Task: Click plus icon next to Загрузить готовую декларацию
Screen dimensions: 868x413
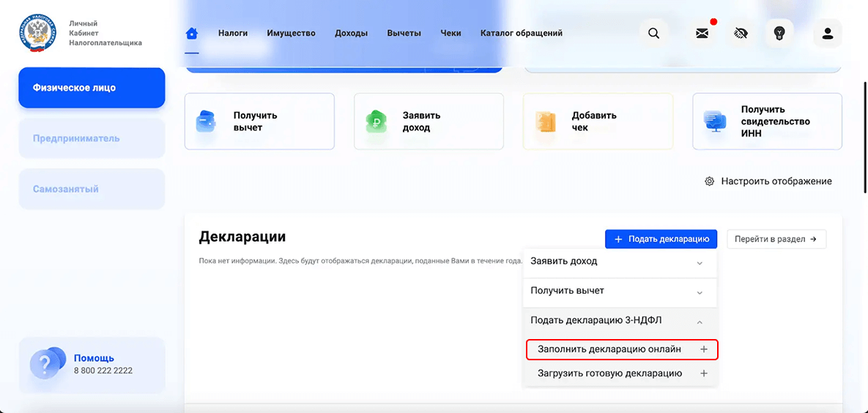Action: [x=704, y=373]
